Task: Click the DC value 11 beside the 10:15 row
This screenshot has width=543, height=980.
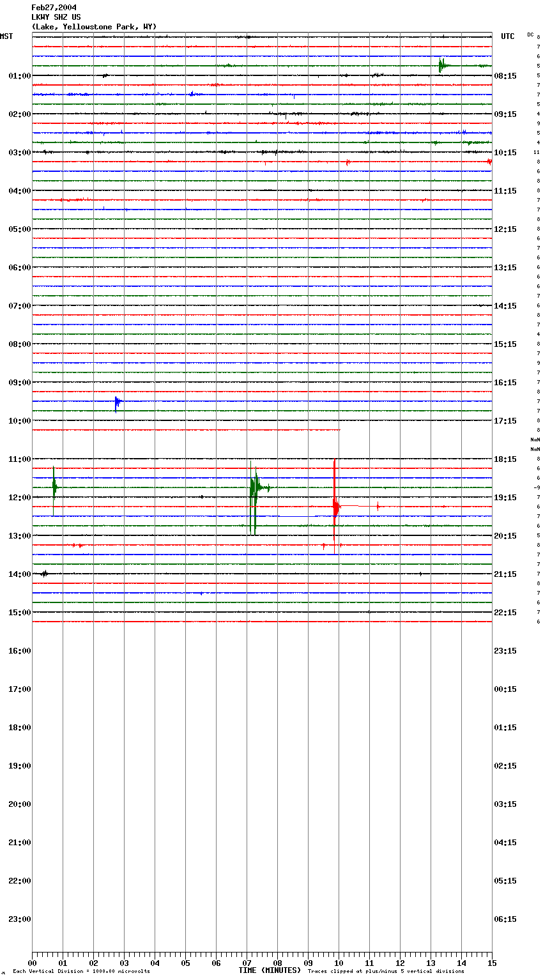Action: point(537,152)
